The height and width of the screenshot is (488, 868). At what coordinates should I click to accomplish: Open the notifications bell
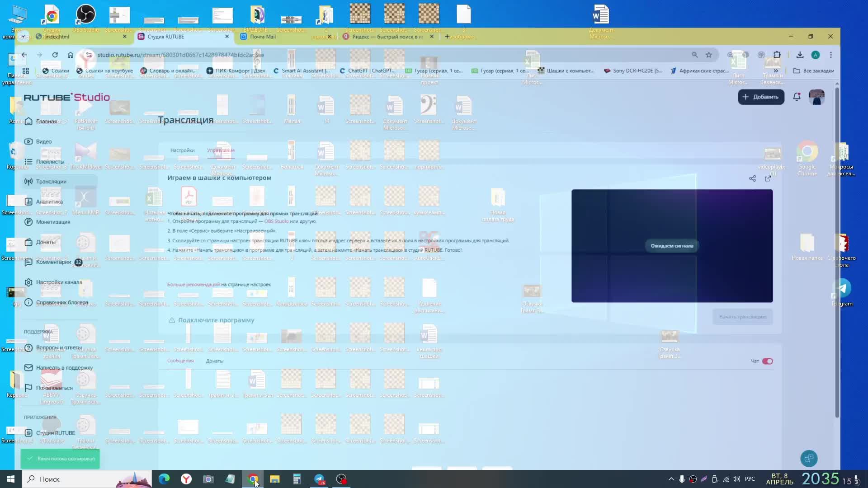pyautogui.click(x=797, y=97)
